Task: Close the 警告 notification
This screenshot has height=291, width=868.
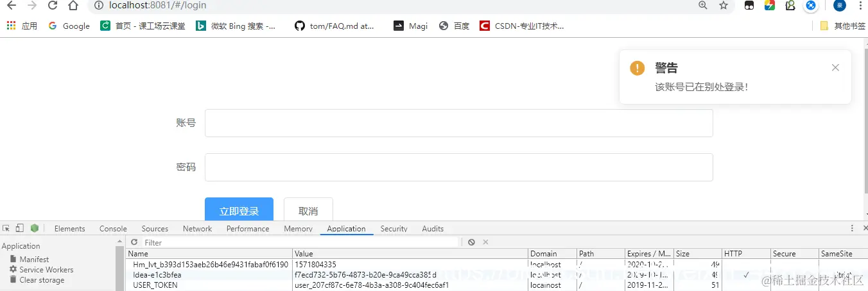Action: (835, 67)
